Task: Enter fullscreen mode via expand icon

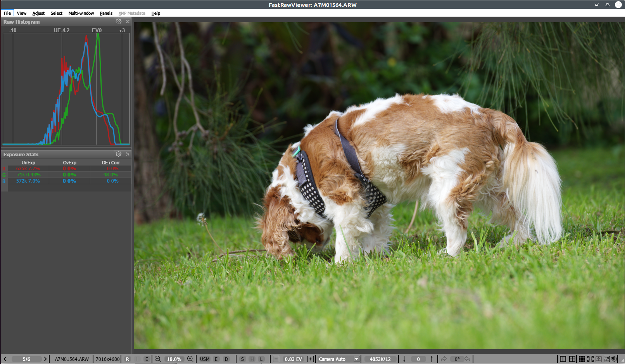Action: click(590, 359)
